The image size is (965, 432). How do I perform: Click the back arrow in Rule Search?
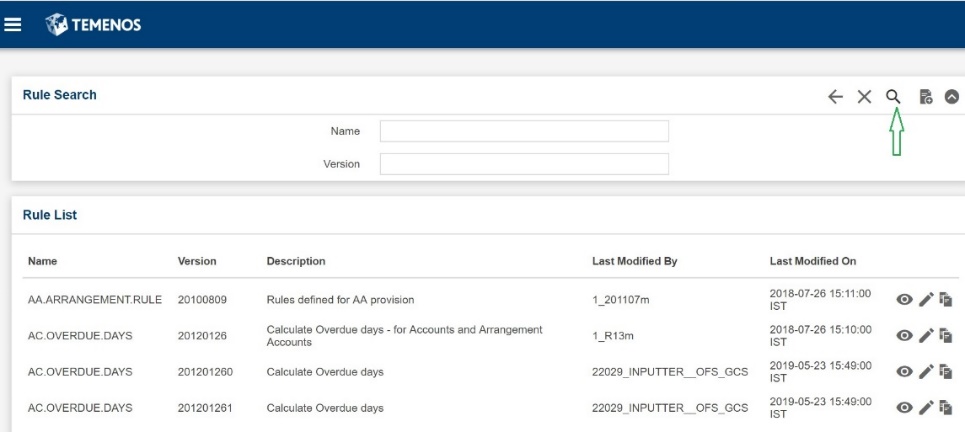pos(835,97)
